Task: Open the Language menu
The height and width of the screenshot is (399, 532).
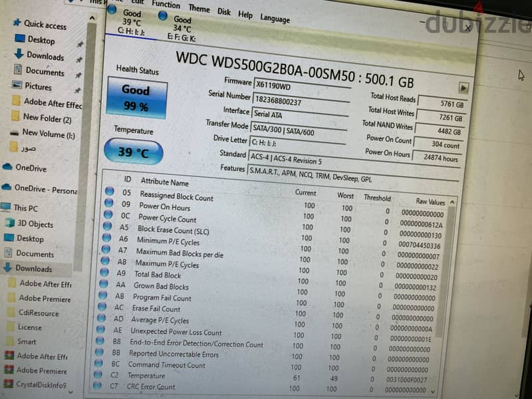Action: click(x=275, y=19)
